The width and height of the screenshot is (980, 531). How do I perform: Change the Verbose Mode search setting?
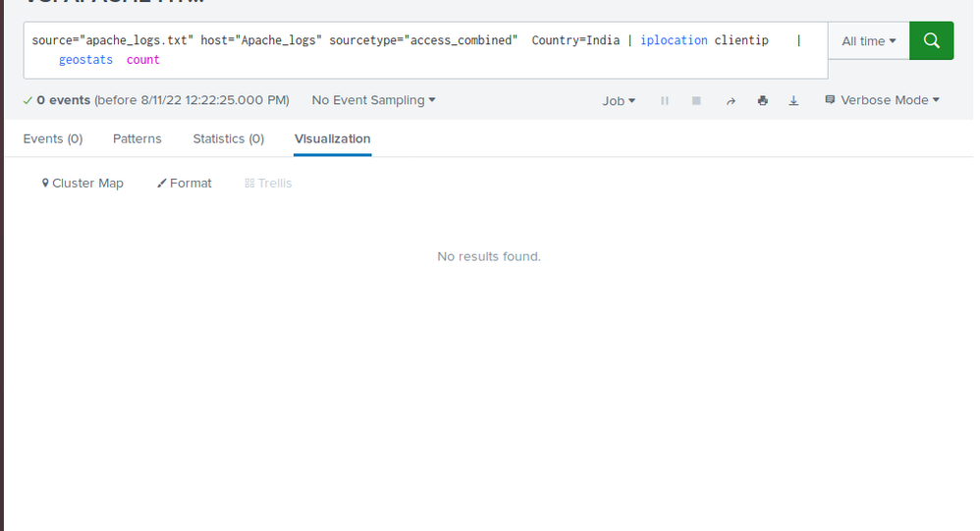(882, 100)
